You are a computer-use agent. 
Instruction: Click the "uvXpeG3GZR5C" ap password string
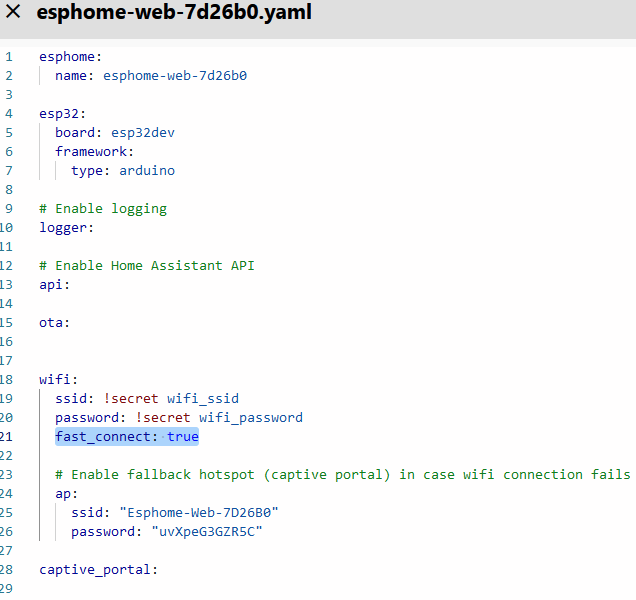pos(207,532)
